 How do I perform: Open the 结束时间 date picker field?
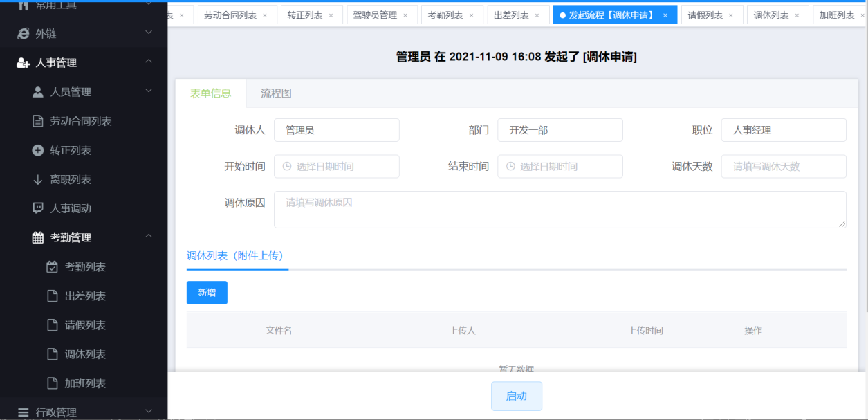coord(560,166)
